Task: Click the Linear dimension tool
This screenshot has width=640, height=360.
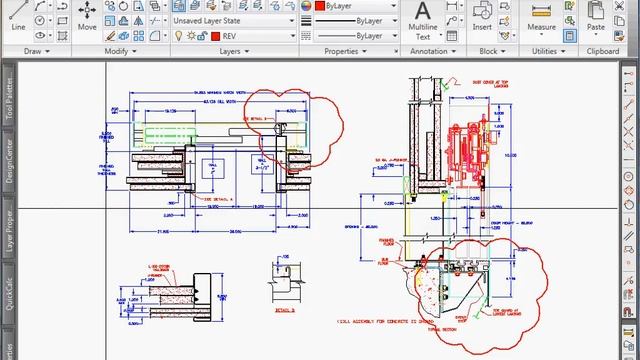Action: [x=452, y=6]
